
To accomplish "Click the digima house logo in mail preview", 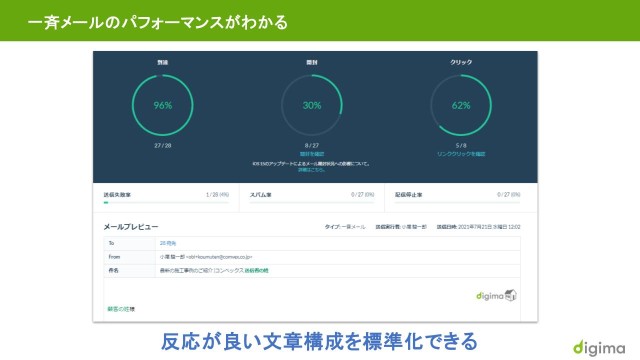I will 496,295.
